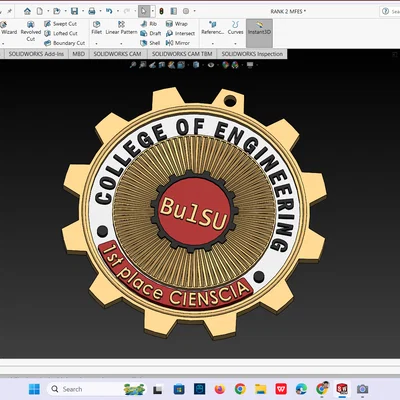This screenshot has width=400, height=400.
Task: Apply the Fillet feature
Action: click(96, 27)
